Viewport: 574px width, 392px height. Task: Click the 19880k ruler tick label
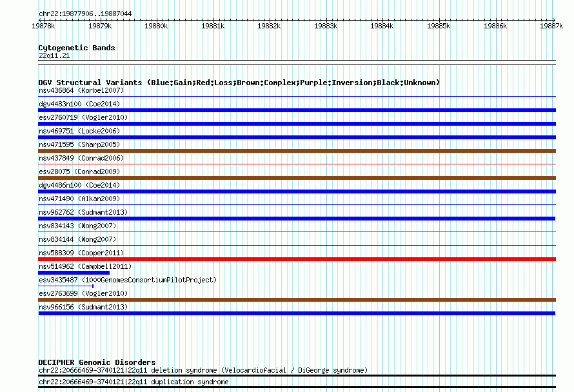[x=156, y=26]
